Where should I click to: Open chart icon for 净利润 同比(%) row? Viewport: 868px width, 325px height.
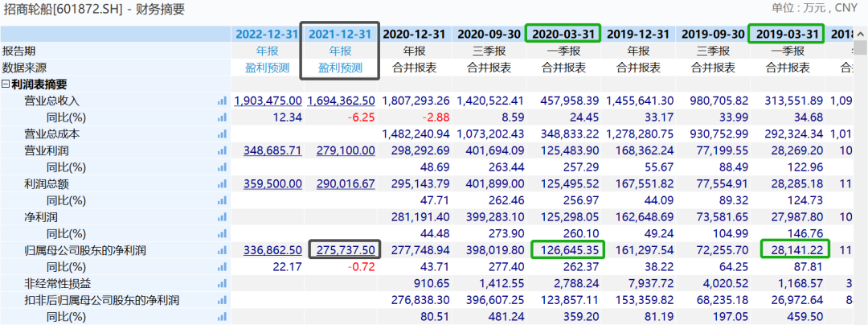[223, 234]
